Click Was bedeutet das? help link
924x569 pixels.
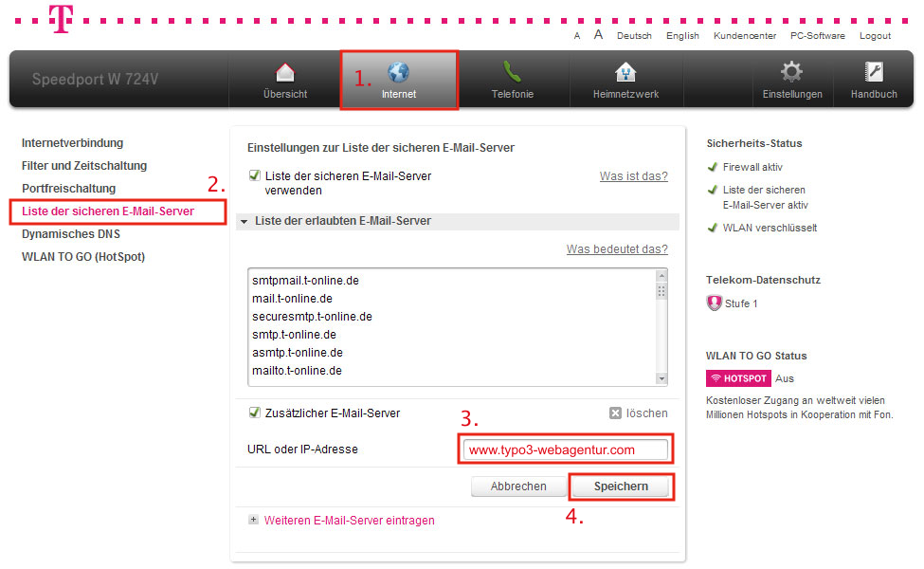pos(617,248)
